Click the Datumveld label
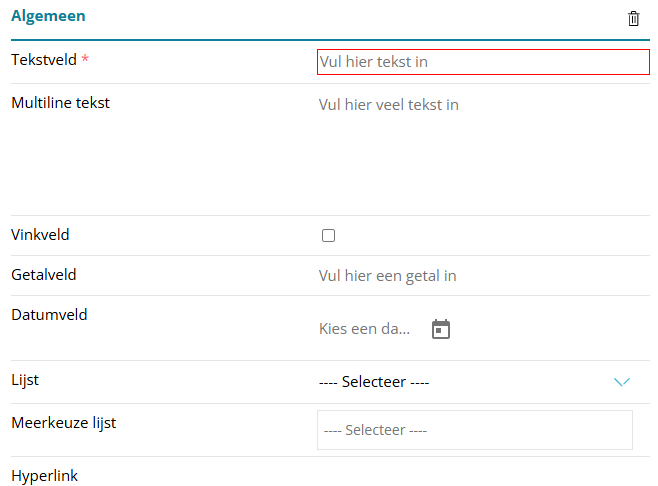This screenshot has width=658, height=486. tap(49, 315)
